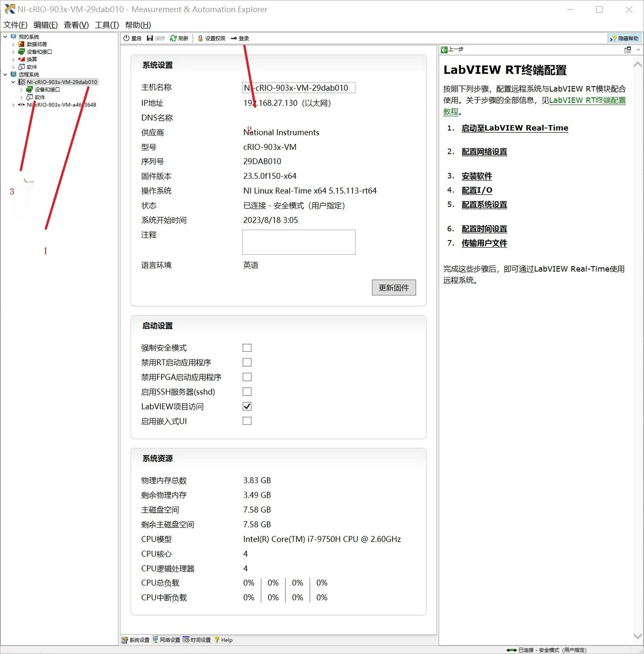The height and width of the screenshot is (654, 644).
Task: Open the 启动至LabVIEW Real-Time link
Action: tap(515, 128)
